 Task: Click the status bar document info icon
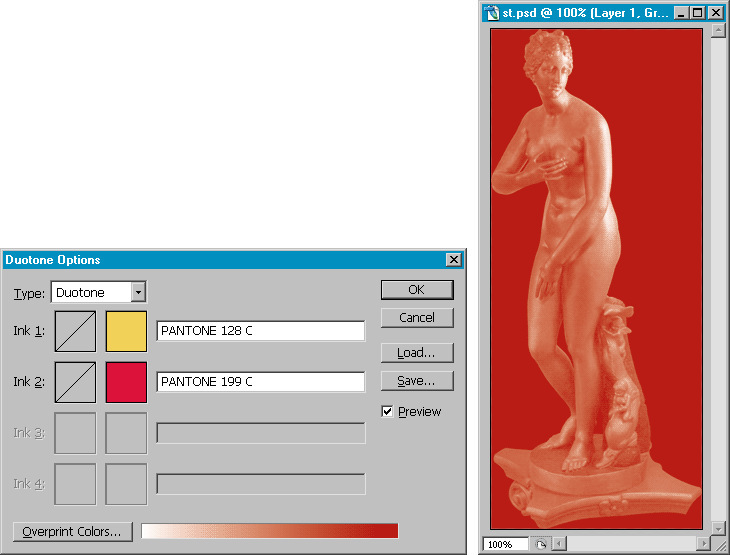(541, 544)
